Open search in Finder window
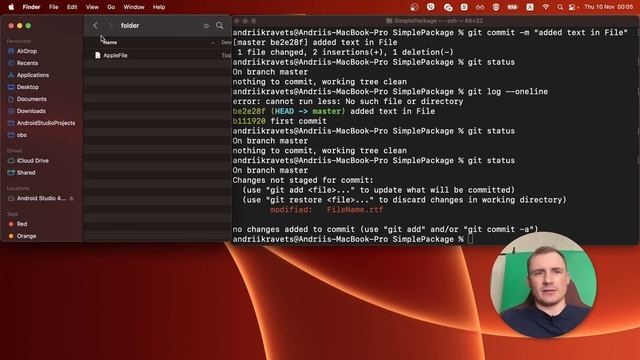Viewport: 640px width, 360px height. click(220, 25)
